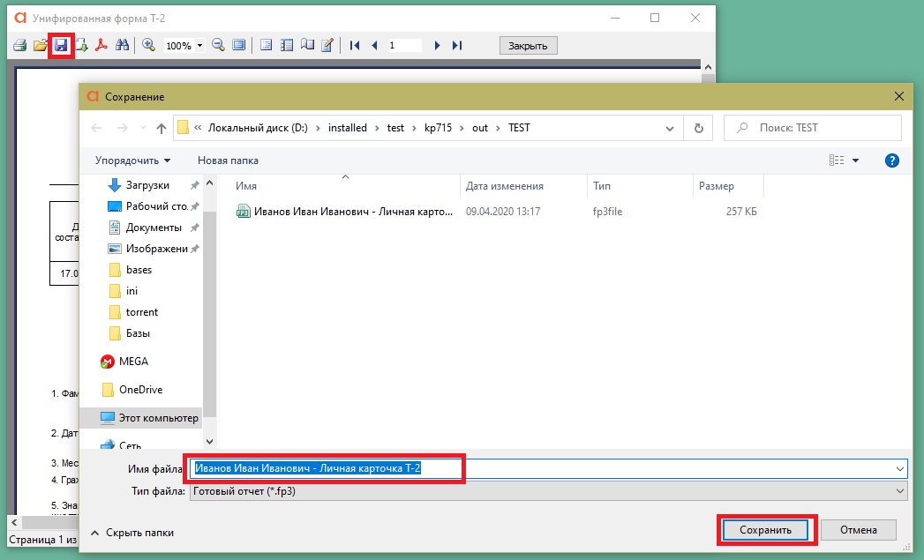Click Forward arrow in save dialog
The image size is (924, 560).
(x=122, y=128)
